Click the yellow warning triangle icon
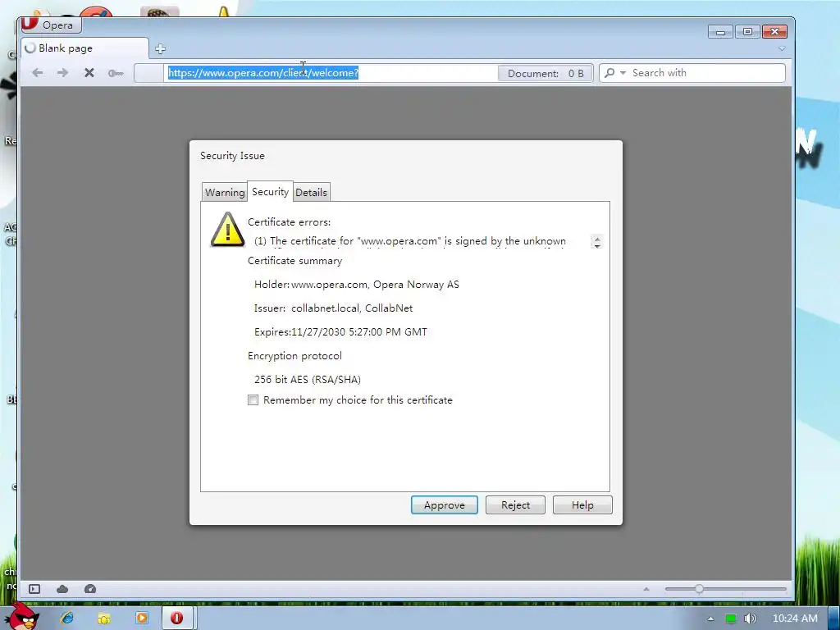The width and height of the screenshot is (840, 630). (228, 230)
